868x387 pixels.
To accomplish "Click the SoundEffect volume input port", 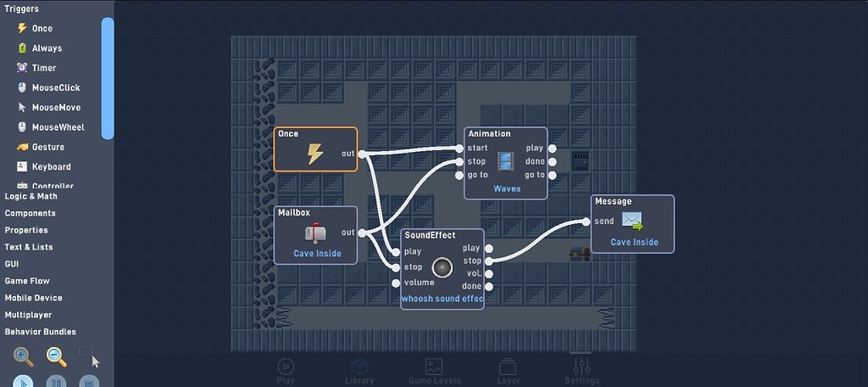I will coord(395,283).
